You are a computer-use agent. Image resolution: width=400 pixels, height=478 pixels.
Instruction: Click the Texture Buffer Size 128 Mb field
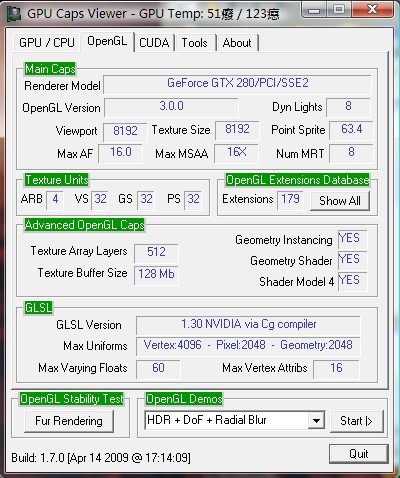tap(156, 275)
